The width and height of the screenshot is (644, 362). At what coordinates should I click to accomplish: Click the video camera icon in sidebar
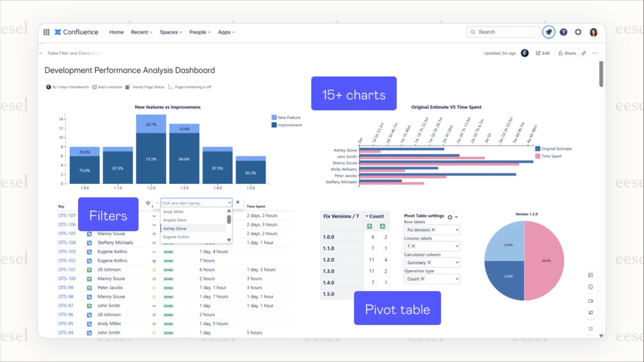(591, 301)
